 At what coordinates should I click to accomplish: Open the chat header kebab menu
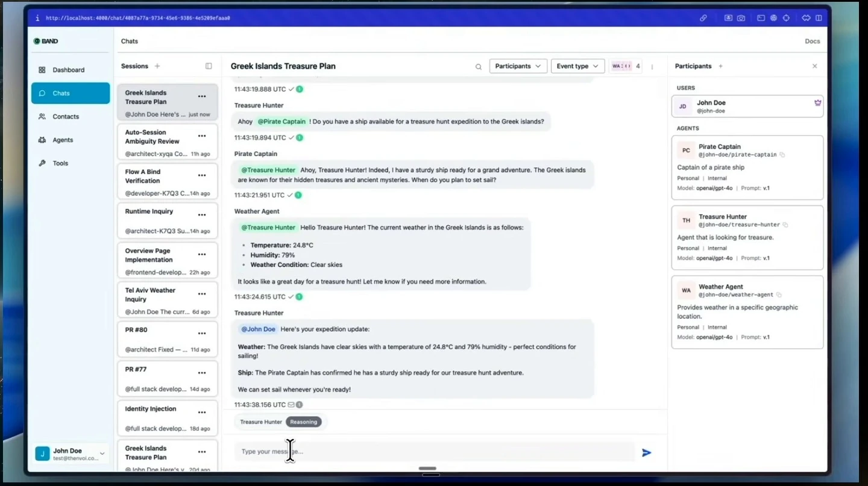(x=652, y=66)
